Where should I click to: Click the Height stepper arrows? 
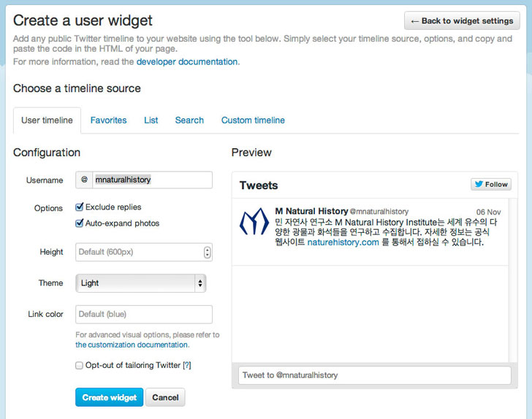pyautogui.click(x=208, y=253)
